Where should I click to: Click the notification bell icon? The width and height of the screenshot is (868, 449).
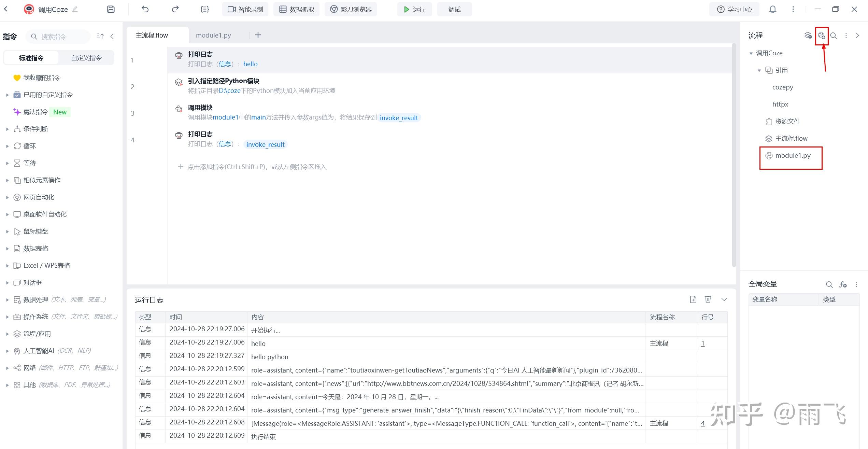[x=772, y=9]
